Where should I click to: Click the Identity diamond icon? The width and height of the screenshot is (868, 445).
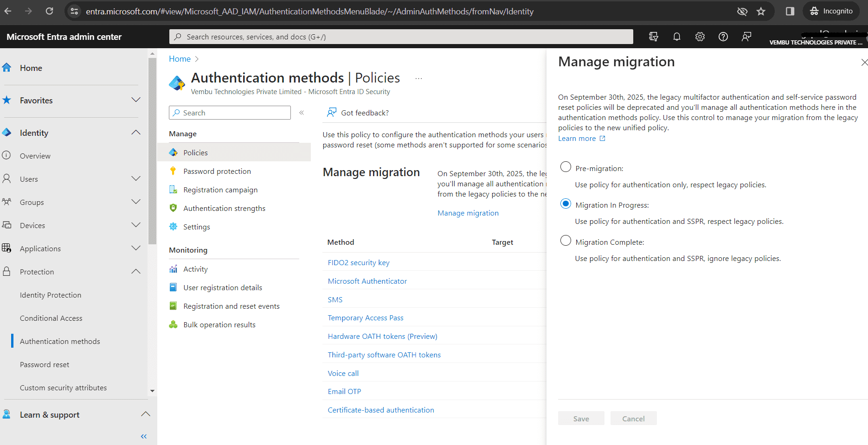coord(6,133)
